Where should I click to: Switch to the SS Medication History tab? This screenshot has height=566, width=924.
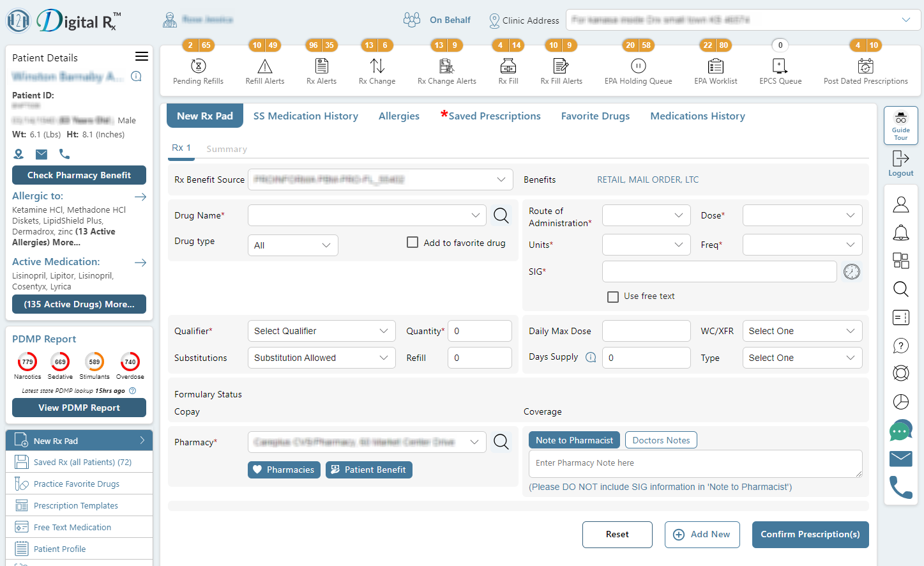[x=306, y=116]
